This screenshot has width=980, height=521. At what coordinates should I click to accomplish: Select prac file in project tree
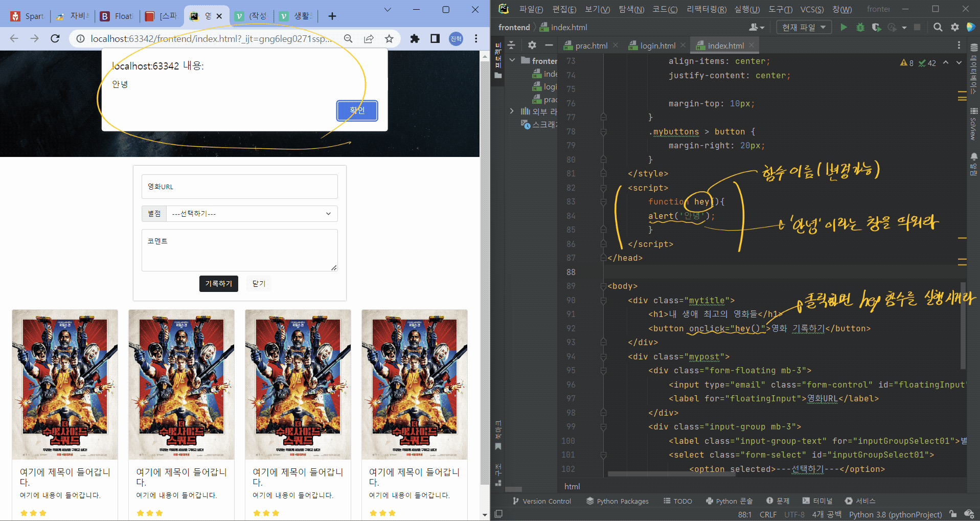coord(545,99)
